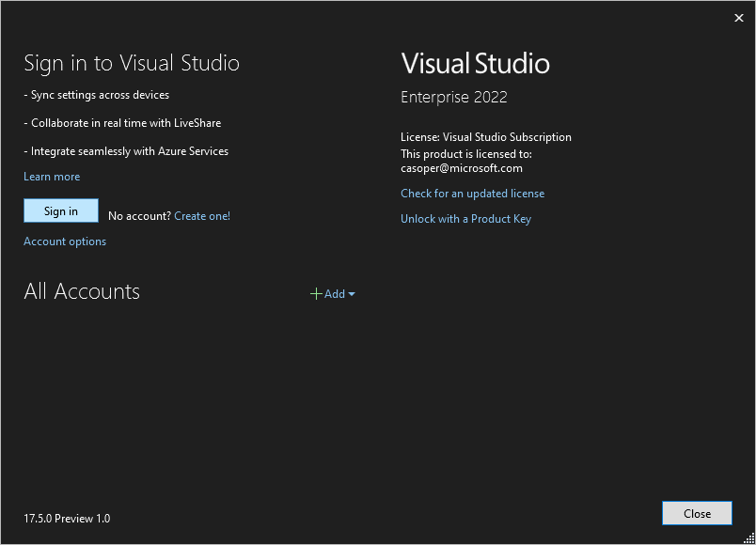Click the Sign in button

point(61,211)
